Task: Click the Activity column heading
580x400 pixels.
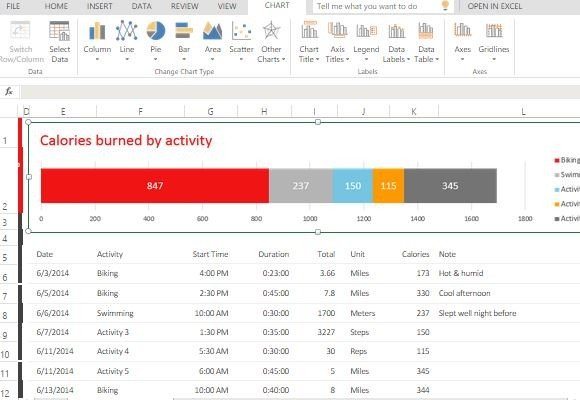Action: click(110, 254)
